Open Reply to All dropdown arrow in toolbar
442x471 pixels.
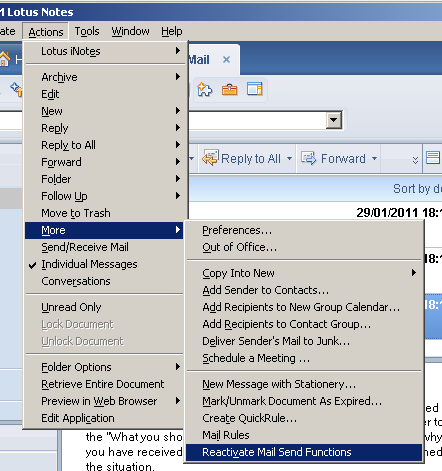(x=289, y=159)
